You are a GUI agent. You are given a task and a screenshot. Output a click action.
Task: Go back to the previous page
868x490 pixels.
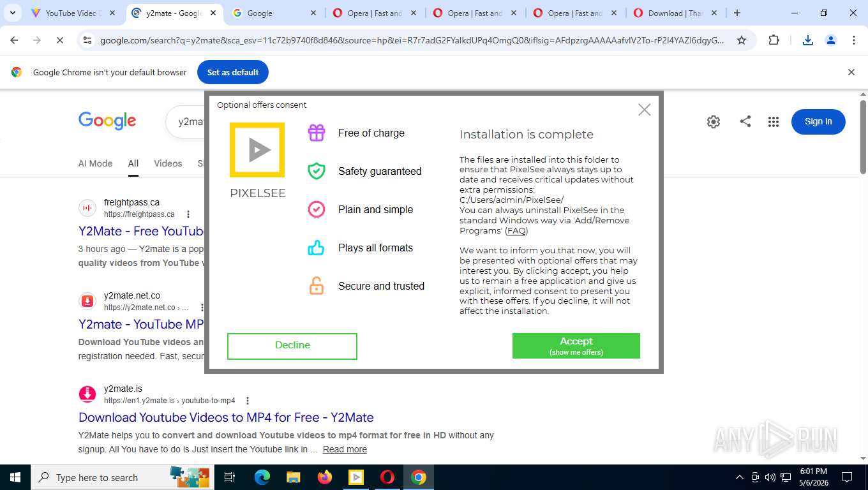point(14,40)
